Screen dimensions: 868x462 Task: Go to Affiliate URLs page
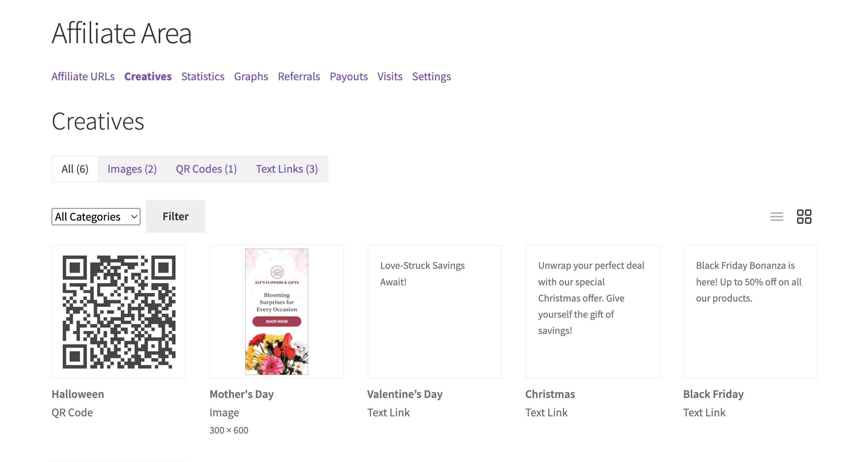[x=83, y=76]
